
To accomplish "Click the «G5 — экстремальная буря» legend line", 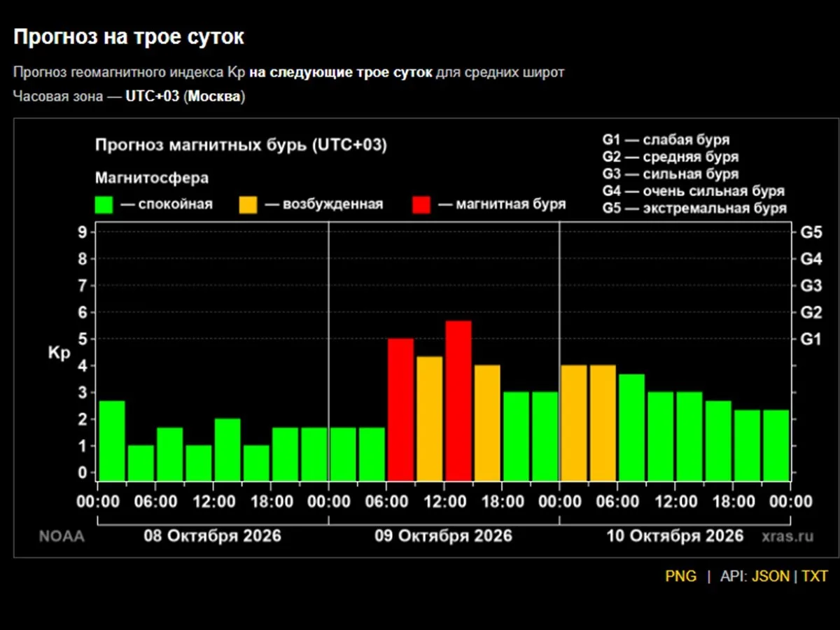I will (694, 208).
